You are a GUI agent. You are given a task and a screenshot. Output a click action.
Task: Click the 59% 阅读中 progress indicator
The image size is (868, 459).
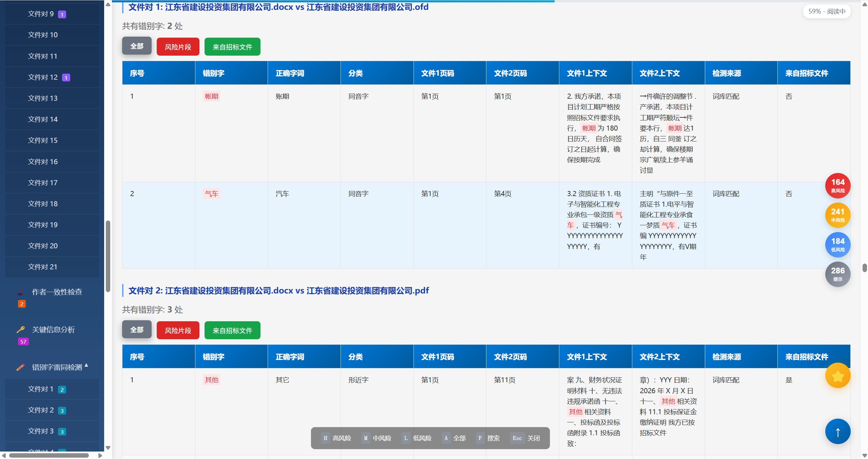click(827, 12)
